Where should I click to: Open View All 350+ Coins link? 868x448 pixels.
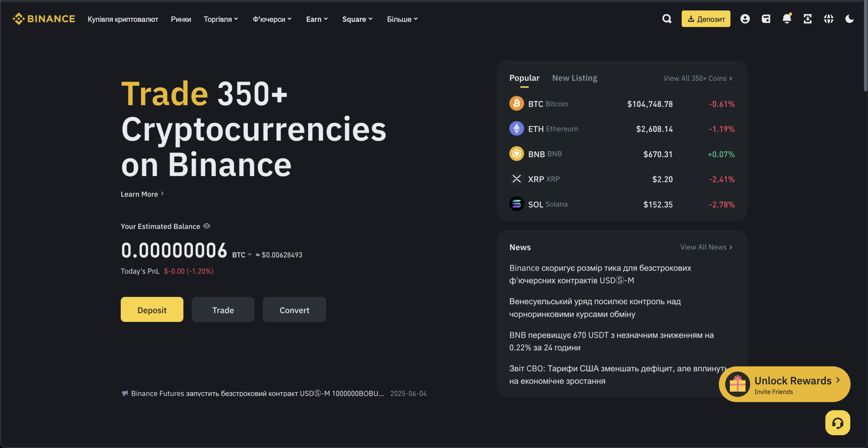698,78
